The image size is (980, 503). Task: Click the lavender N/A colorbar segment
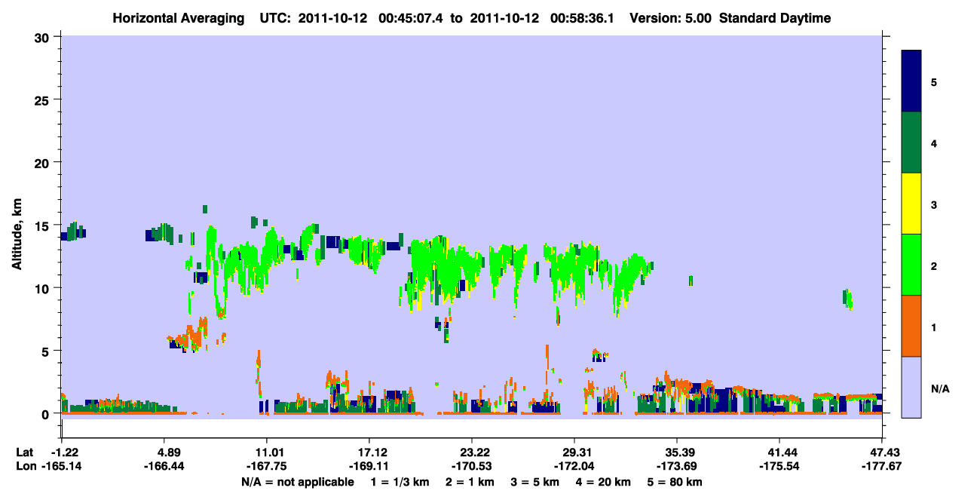coord(912,387)
